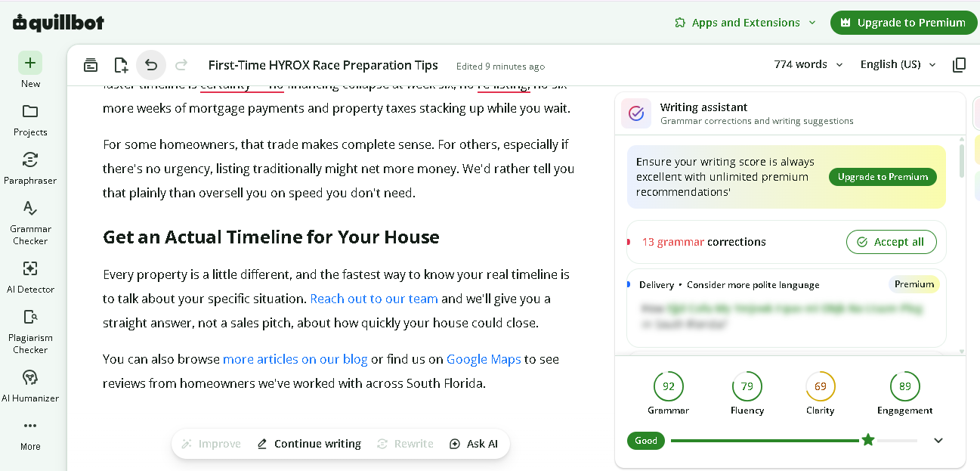
Task: Click the new document plus icon
Action: tap(121, 65)
